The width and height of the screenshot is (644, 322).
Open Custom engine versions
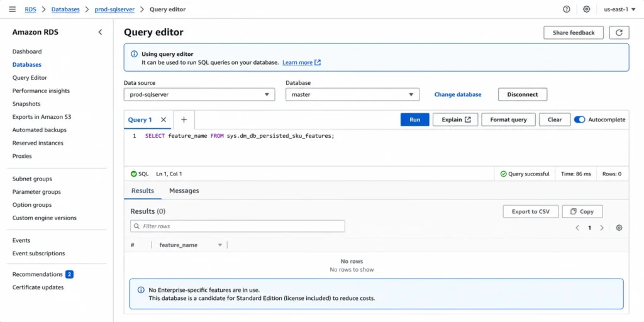(x=45, y=218)
